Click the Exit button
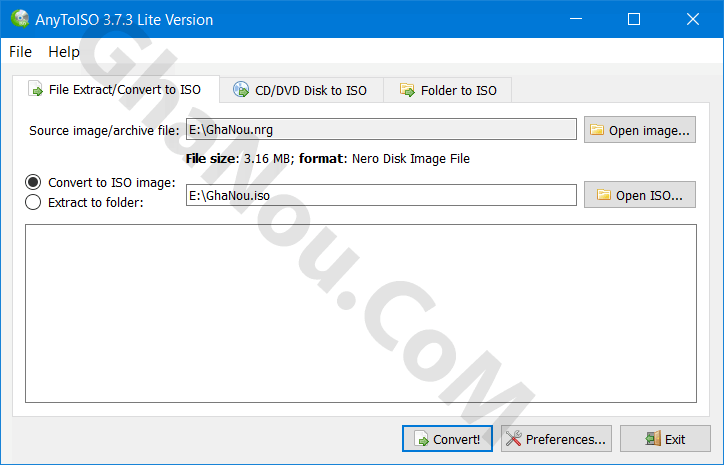Viewport: 724px width, 465px height. click(x=665, y=439)
